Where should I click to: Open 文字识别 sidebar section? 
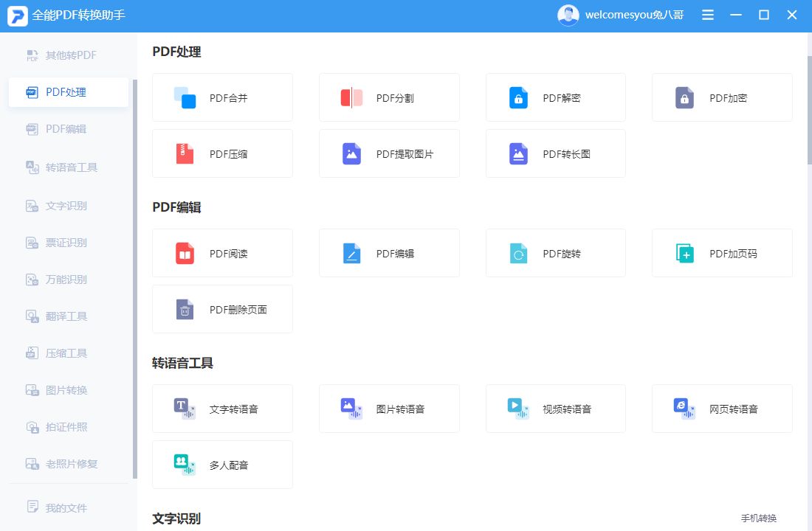(x=69, y=206)
